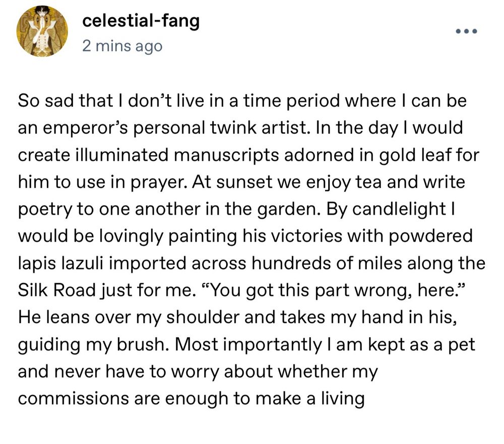Screen dimensions: 504x444
Task: Click the words "Silk Road" in the post
Action: pos(57,290)
